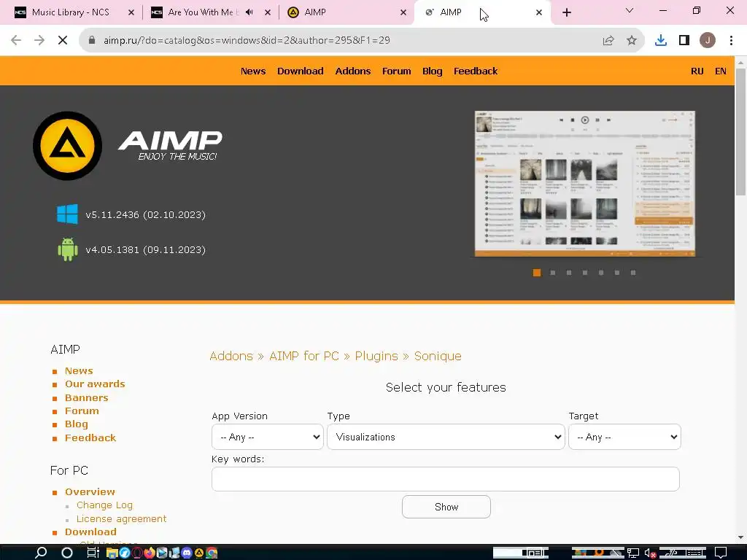Click the Show button

(x=446, y=507)
